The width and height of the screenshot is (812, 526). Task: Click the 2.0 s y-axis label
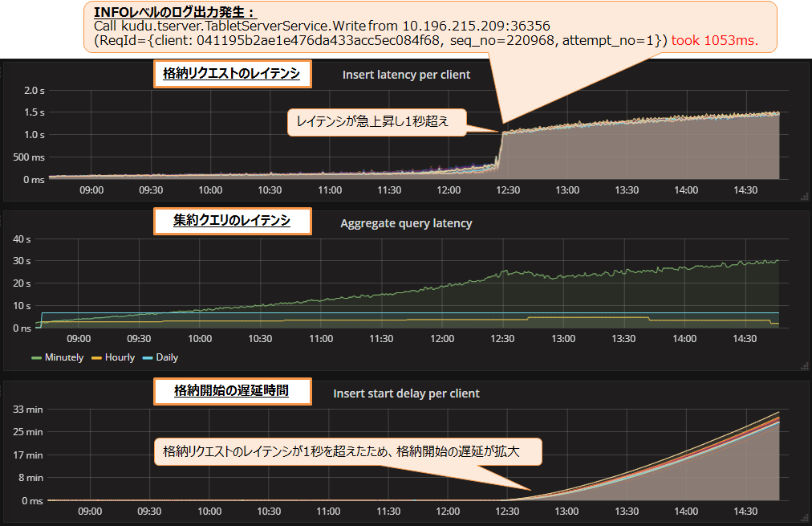point(35,91)
